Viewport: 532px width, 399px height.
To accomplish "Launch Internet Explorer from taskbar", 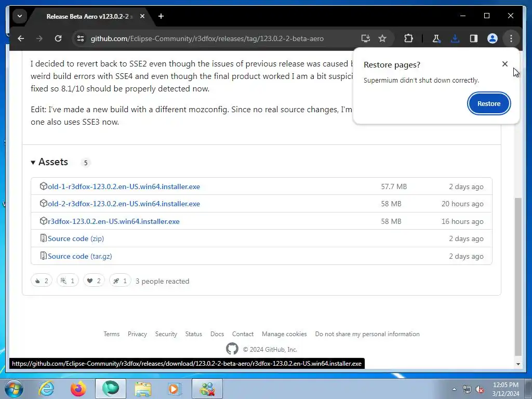I will click(46, 389).
